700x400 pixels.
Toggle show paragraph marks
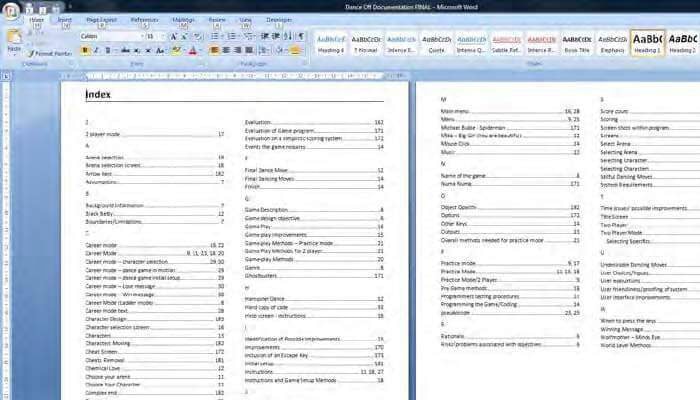point(298,36)
